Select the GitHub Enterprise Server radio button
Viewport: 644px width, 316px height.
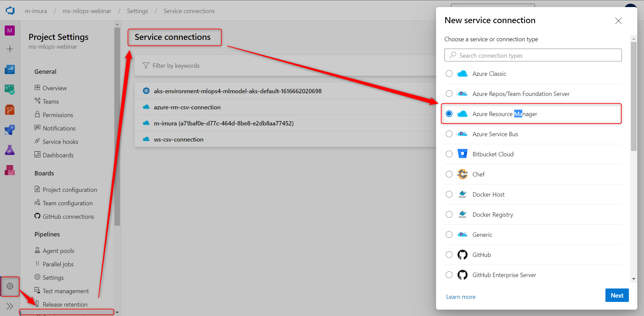449,275
